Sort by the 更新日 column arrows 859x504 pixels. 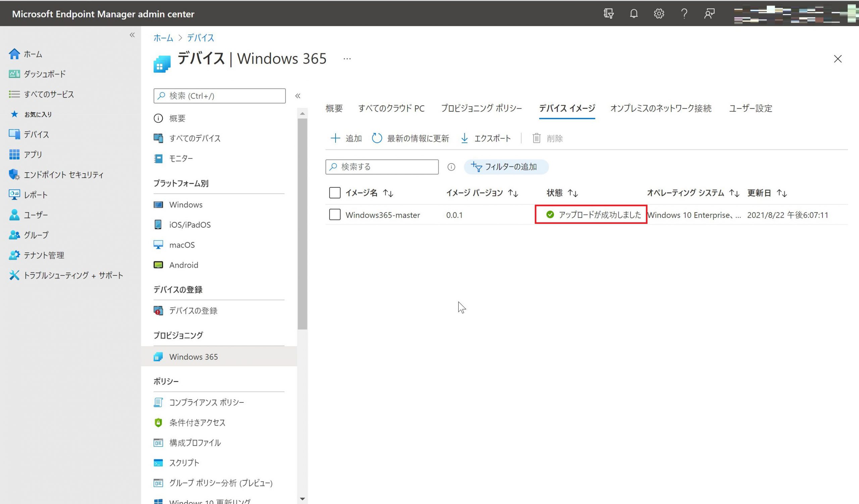781,193
